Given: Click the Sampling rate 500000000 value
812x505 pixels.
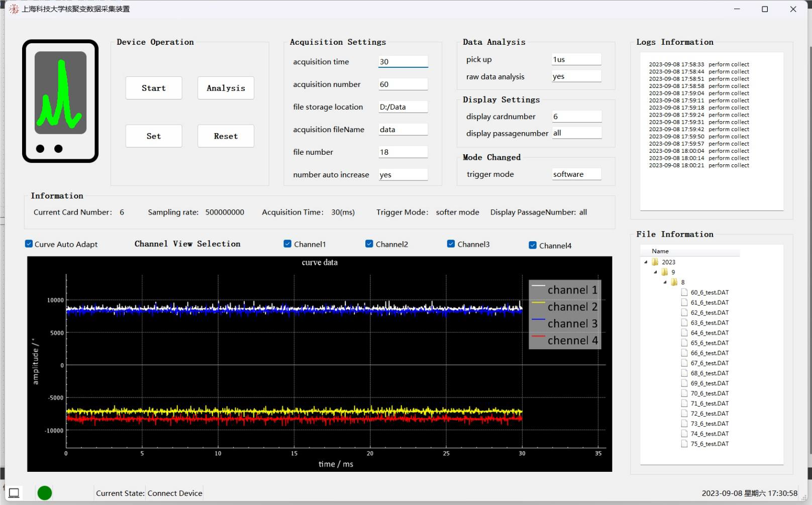Looking at the screenshot, I should point(225,212).
